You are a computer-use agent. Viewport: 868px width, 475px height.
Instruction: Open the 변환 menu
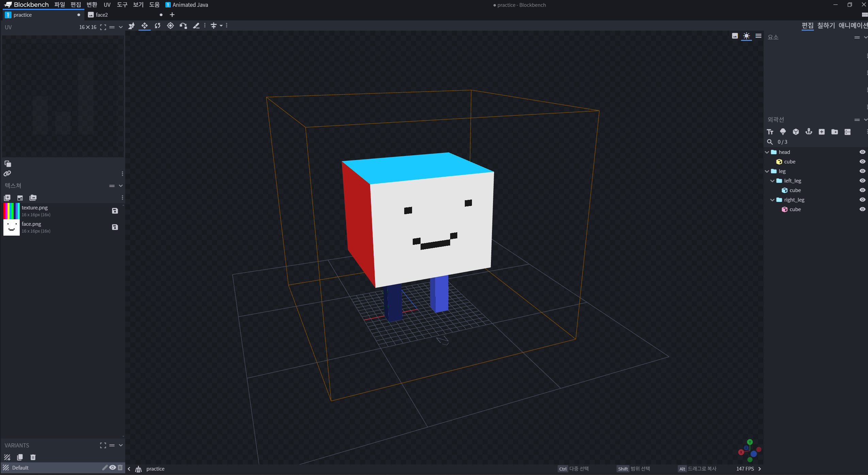[x=92, y=5]
